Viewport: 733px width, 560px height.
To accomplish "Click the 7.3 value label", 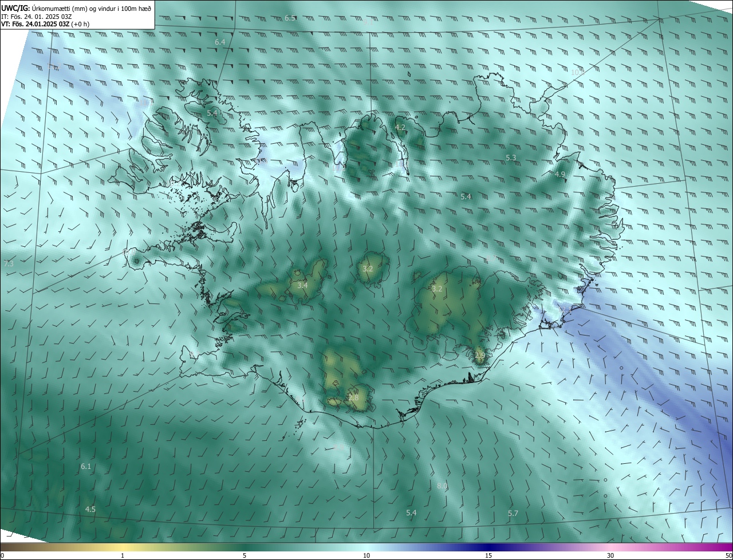I will tap(9, 263).
